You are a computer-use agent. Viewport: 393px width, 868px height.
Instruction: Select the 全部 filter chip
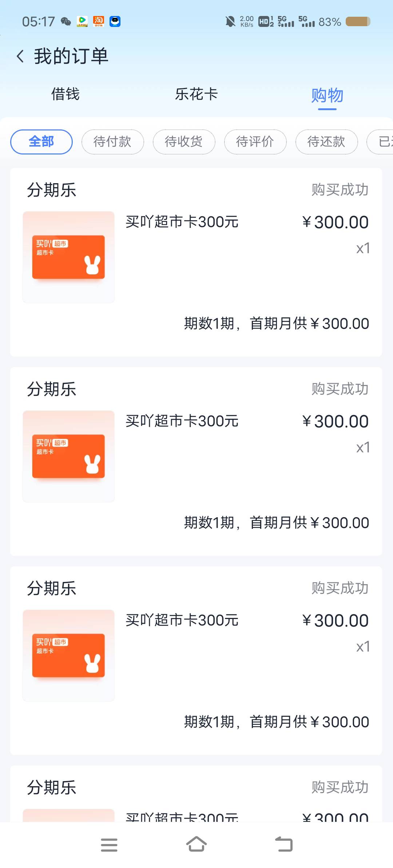coord(41,142)
